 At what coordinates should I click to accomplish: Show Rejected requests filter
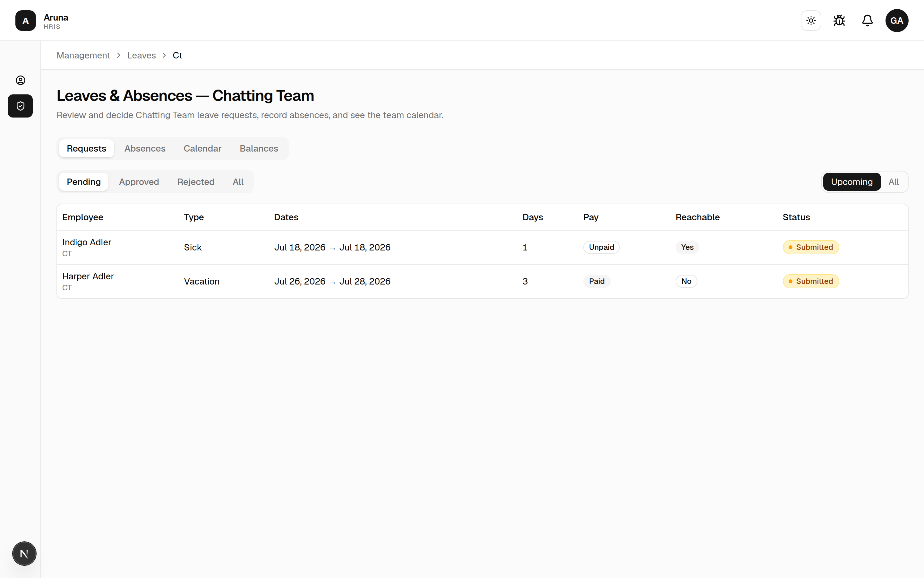click(x=196, y=181)
